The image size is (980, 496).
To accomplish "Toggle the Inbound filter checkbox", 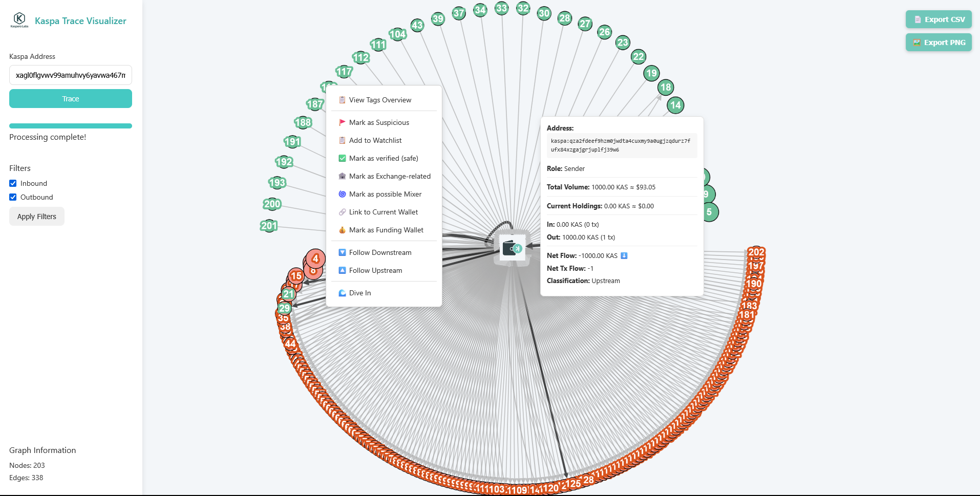I will [x=13, y=183].
